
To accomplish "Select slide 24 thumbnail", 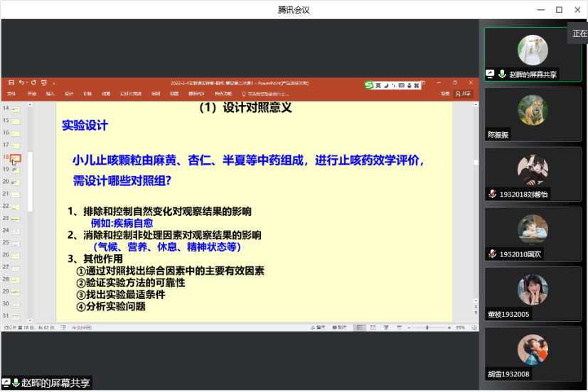I will click(x=16, y=232).
